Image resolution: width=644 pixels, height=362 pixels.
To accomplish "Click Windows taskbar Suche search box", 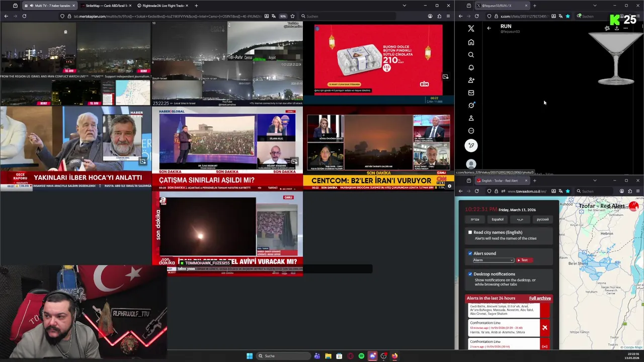I will pyautogui.click(x=283, y=356).
